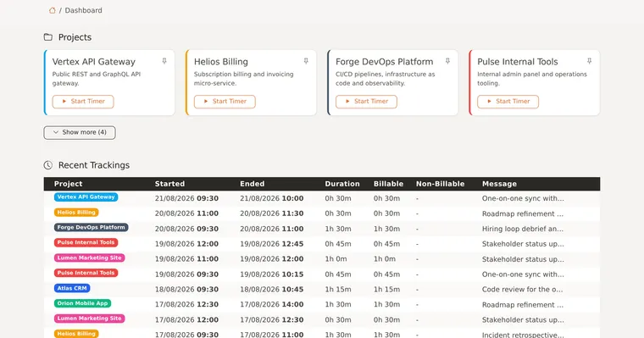The width and height of the screenshot is (644, 338).
Task: Start Timer for Vertex API Gateway
Action: [83, 102]
